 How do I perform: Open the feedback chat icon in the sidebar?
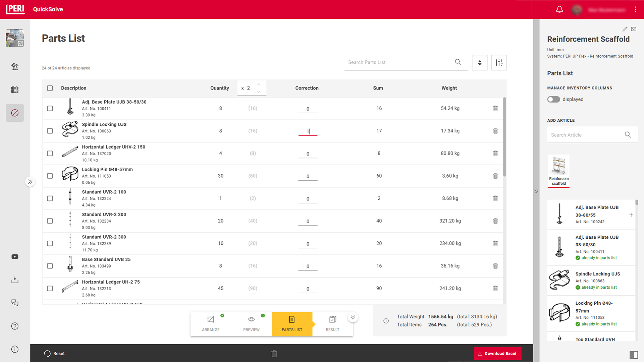pyautogui.click(x=15, y=303)
